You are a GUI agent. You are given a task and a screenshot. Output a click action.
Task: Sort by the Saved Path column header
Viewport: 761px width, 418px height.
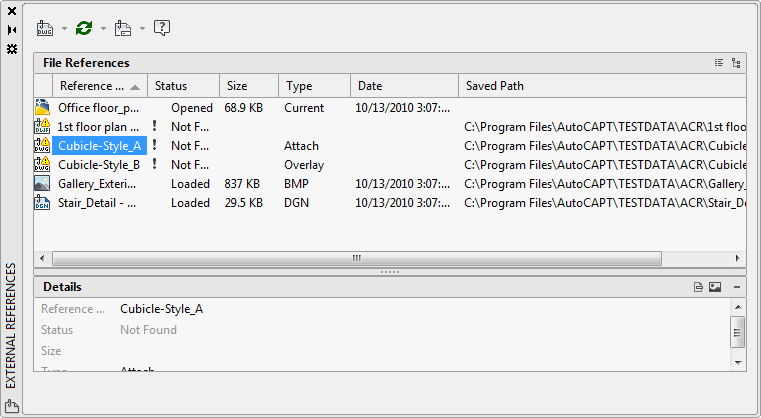(600, 86)
